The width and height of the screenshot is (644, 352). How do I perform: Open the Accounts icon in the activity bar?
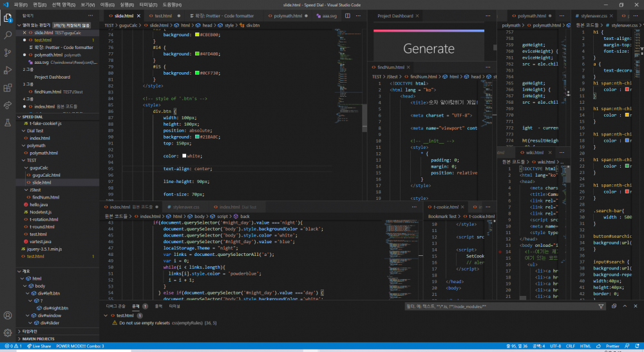7,315
